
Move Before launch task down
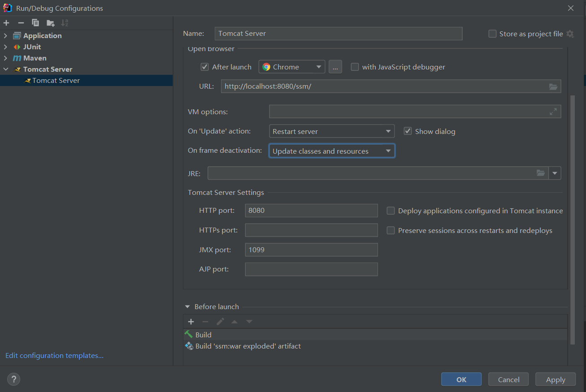point(249,322)
